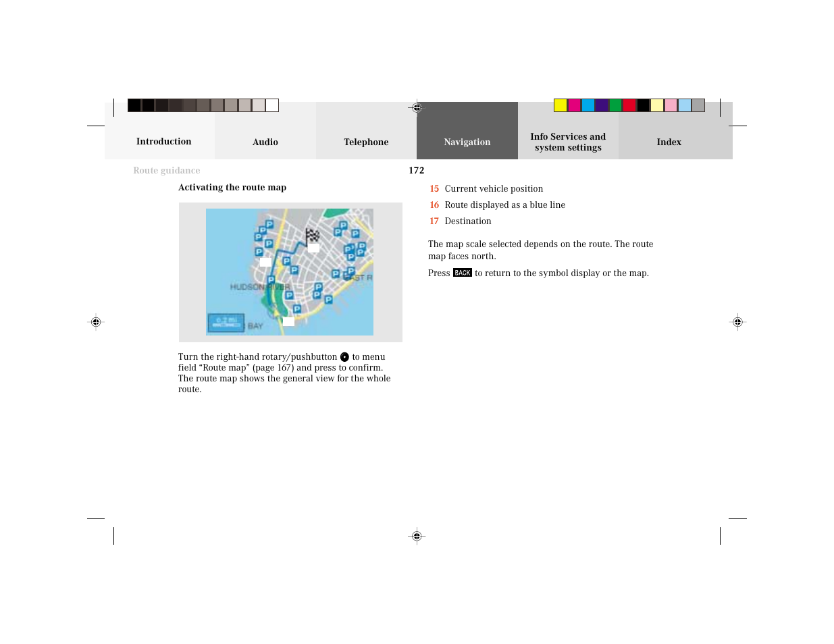Click the red color swatch

(x=629, y=105)
